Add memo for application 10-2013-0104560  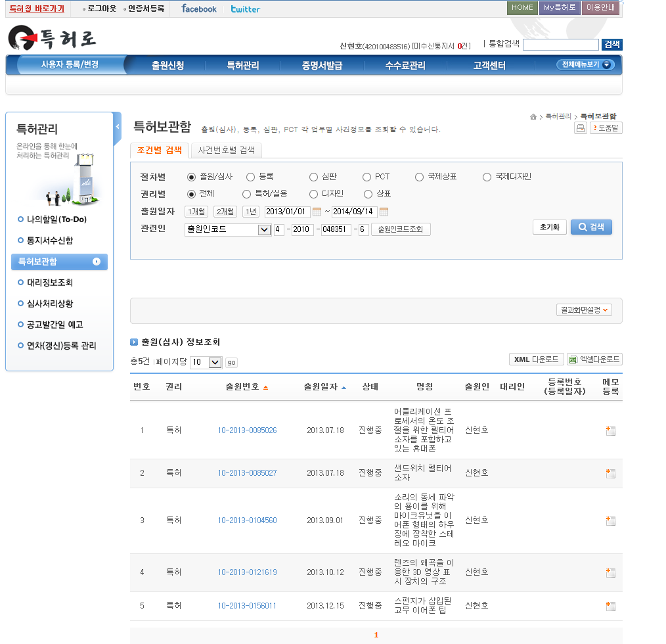click(x=610, y=520)
